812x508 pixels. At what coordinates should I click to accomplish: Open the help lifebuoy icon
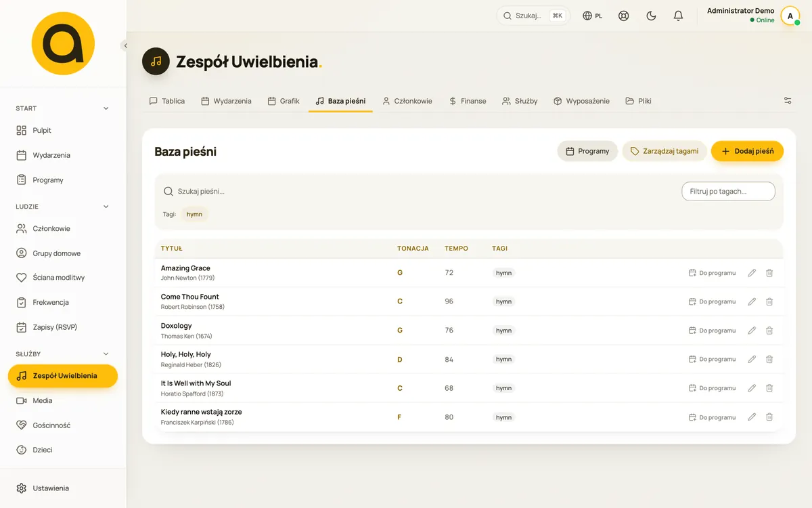(x=624, y=16)
